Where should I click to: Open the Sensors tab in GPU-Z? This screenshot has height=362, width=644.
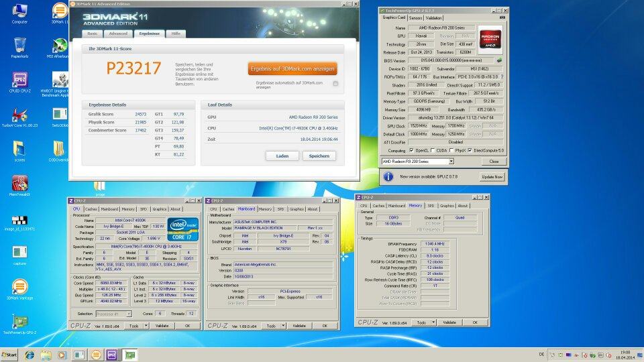pyautogui.click(x=415, y=18)
